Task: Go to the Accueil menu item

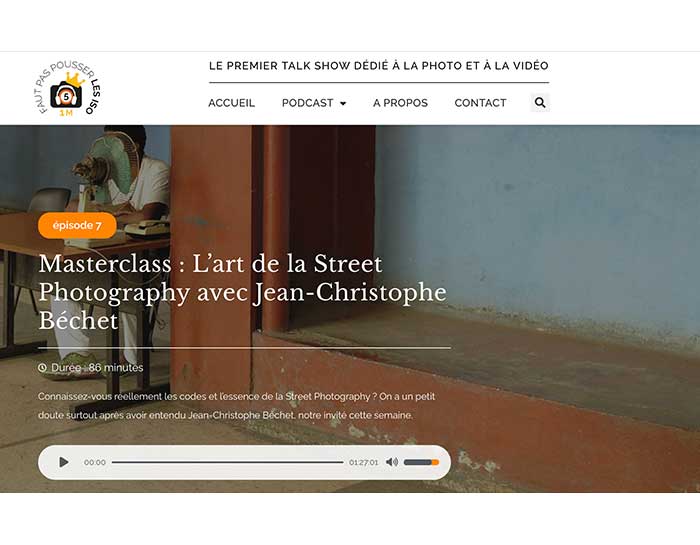Action: click(x=231, y=103)
